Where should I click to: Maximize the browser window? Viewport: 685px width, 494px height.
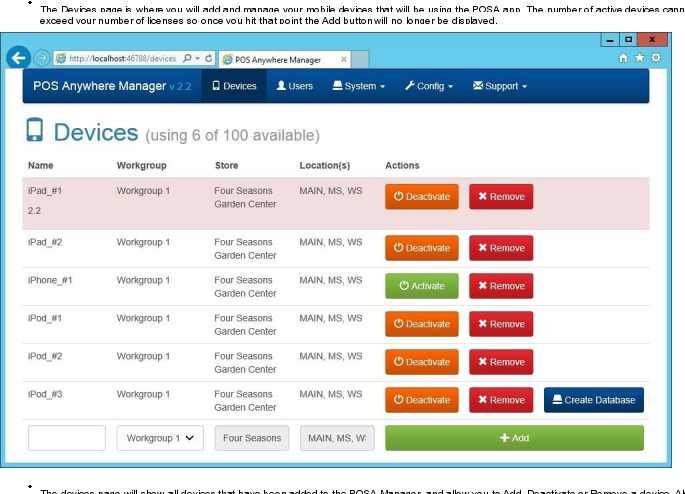point(628,40)
